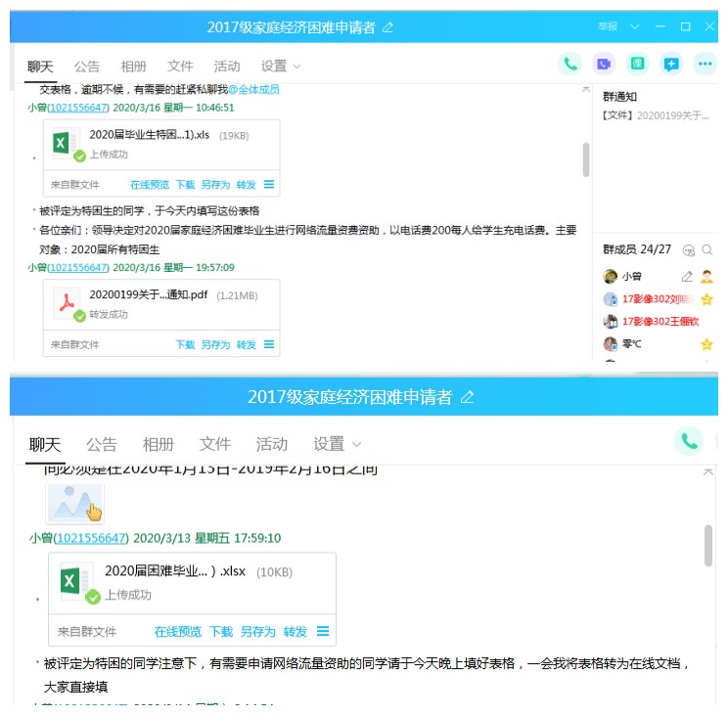Screen dimensions: 728x715
Task: Click the star icon next to member 零℃
Action: coord(706,344)
